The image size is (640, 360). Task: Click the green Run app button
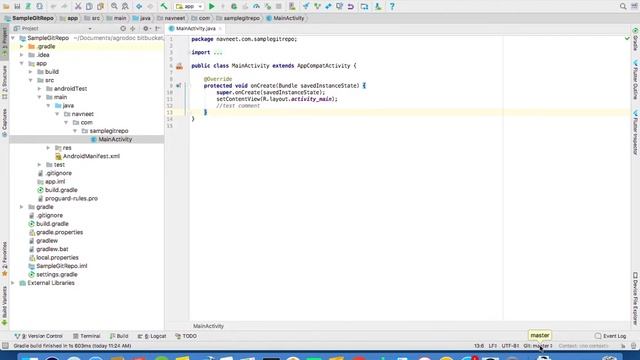[x=211, y=7]
